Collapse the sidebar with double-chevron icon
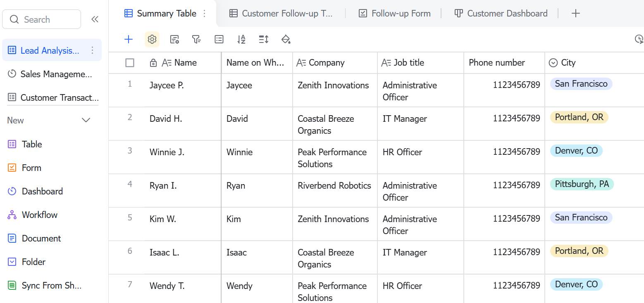Screen dimensions: 644x303 pyautogui.click(x=95, y=19)
